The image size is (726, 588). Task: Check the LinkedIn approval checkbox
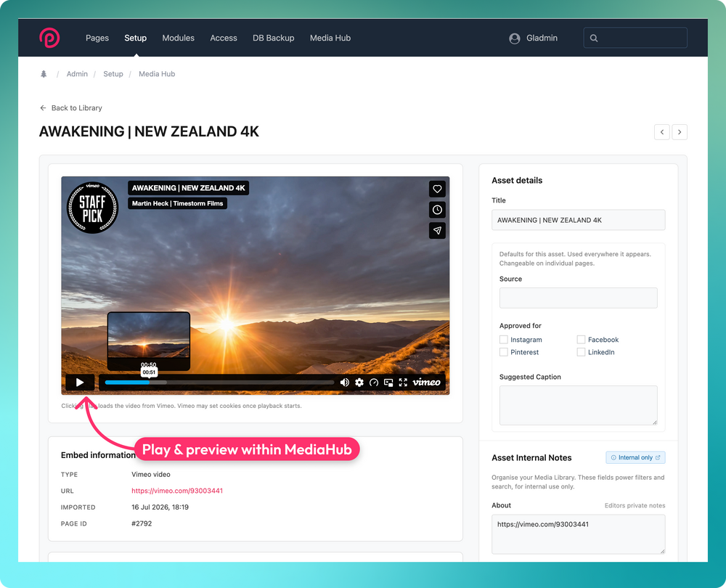[x=581, y=352]
